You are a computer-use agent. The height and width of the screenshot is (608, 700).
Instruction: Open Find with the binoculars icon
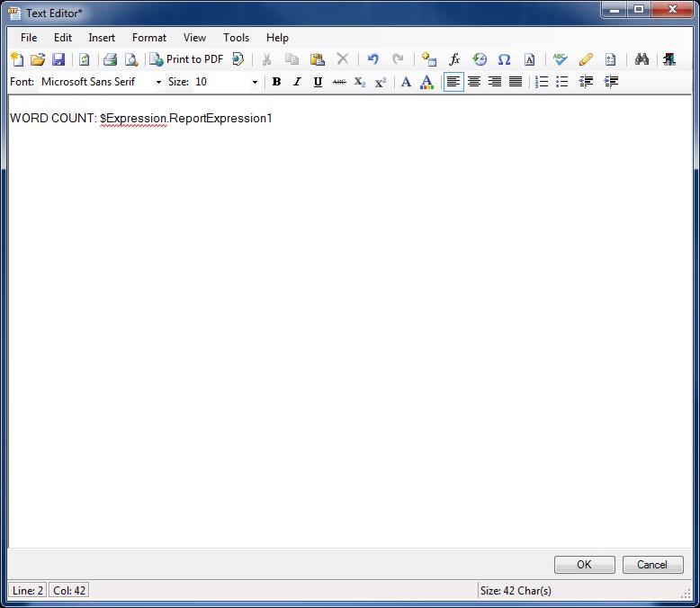642,59
